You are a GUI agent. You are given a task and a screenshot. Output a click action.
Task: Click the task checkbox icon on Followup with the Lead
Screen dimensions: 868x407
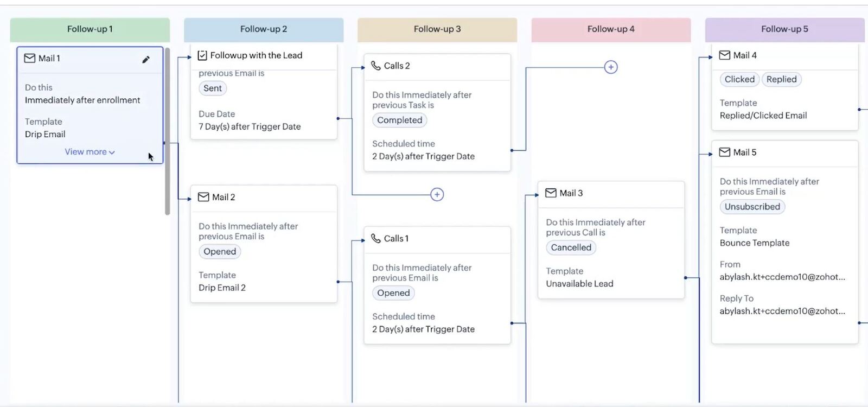click(x=202, y=55)
